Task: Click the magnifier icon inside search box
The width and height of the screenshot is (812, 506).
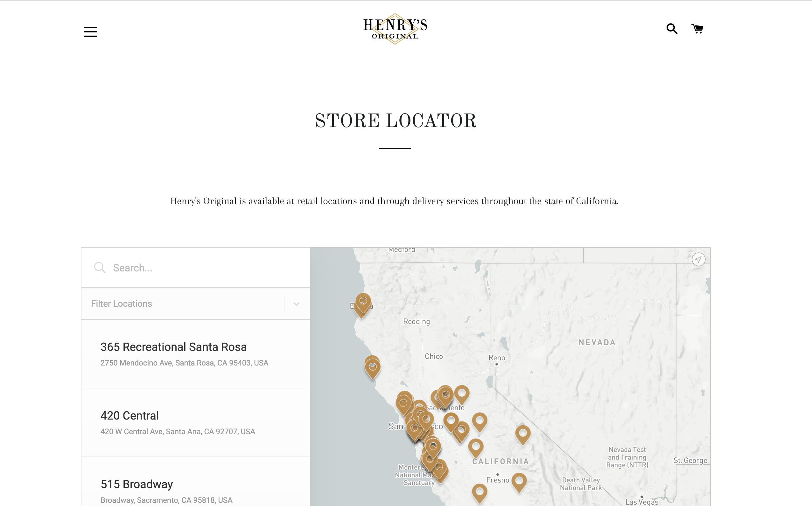Action: click(100, 267)
